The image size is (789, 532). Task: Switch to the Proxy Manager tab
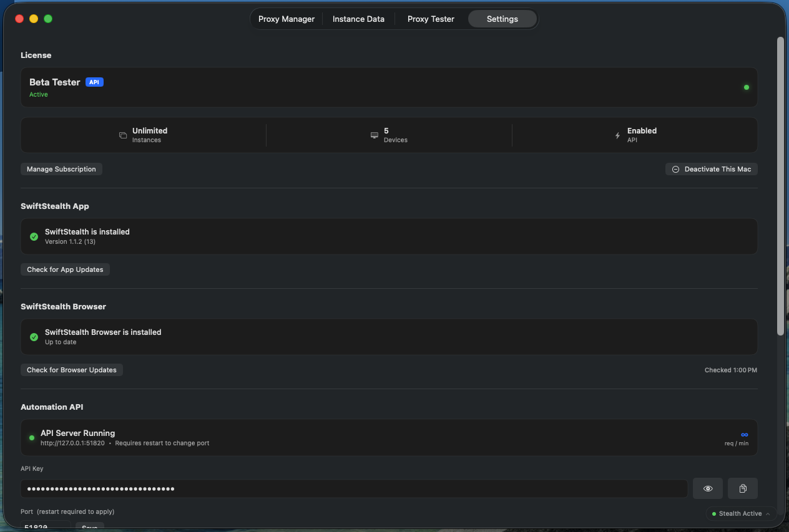tap(287, 19)
